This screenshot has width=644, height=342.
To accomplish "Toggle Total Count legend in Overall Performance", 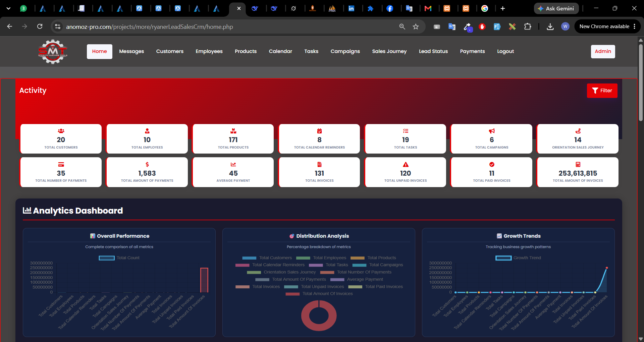I will (x=119, y=258).
